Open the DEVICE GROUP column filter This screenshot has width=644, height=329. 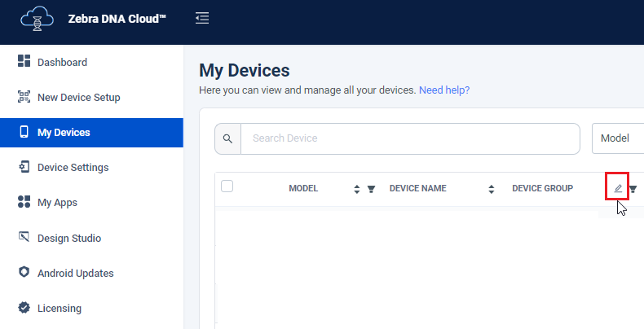click(x=633, y=189)
